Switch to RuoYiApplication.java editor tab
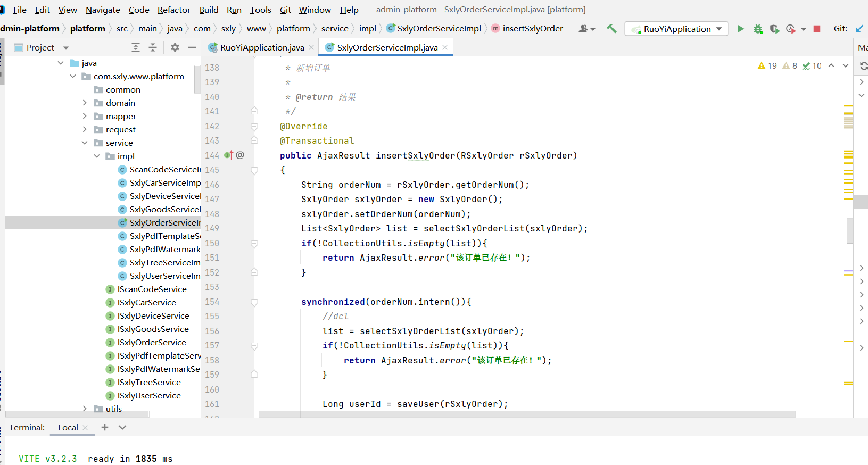868x465 pixels. coord(262,47)
